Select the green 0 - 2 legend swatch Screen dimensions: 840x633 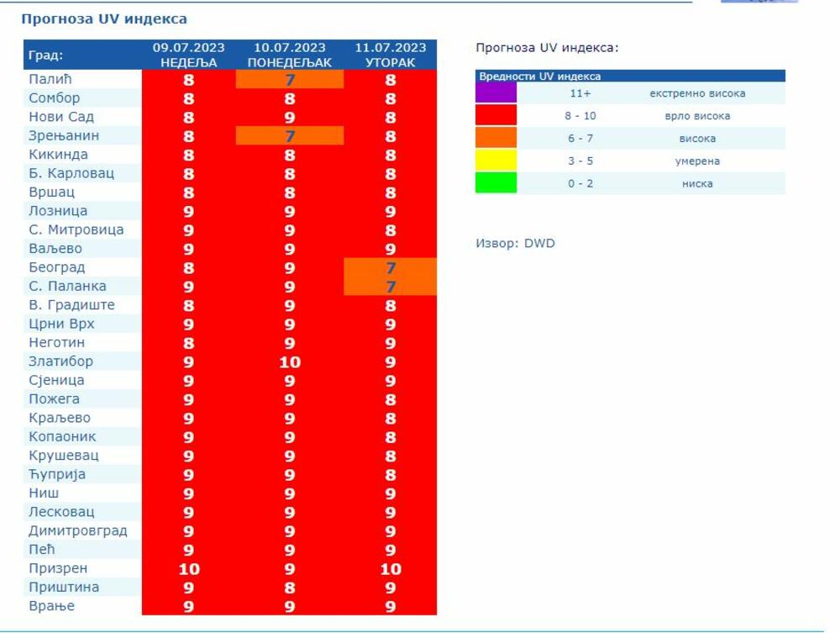496,183
